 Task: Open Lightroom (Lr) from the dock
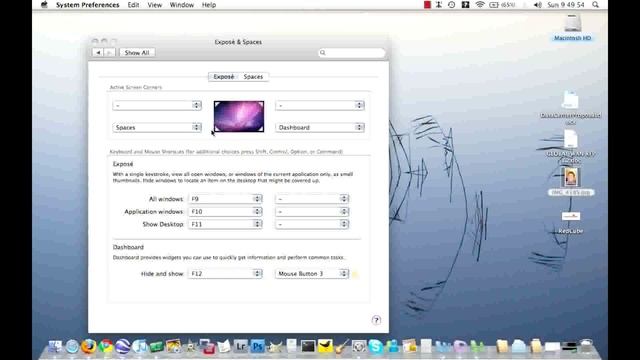click(x=241, y=347)
